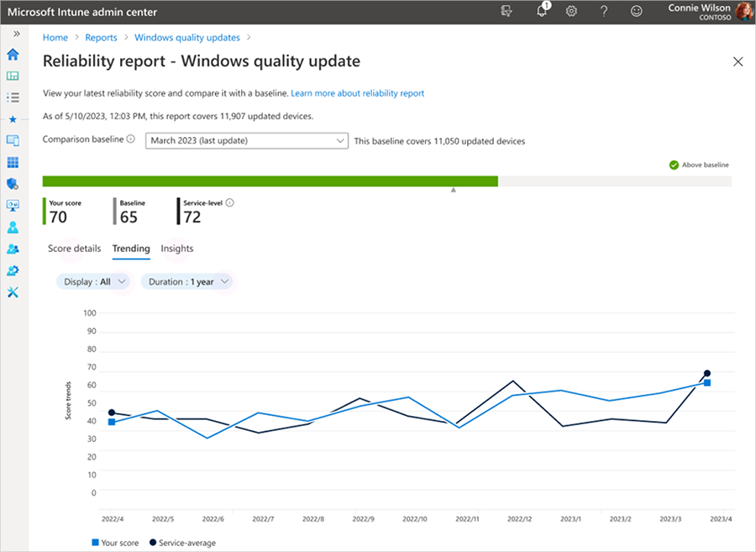This screenshot has height=552, width=756.
Task: Click Your score value 70
Action: (x=58, y=218)
